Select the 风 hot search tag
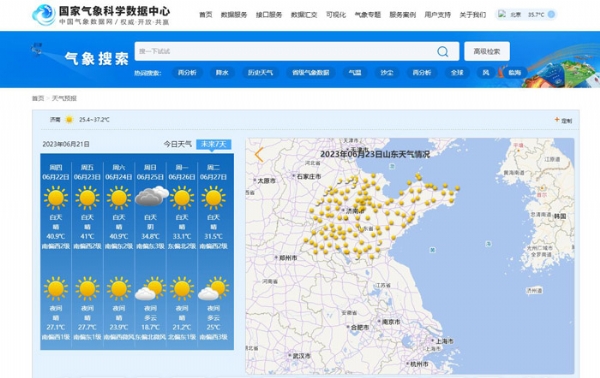The width and height of the screenshot is (600, 378). click(486, 73)
